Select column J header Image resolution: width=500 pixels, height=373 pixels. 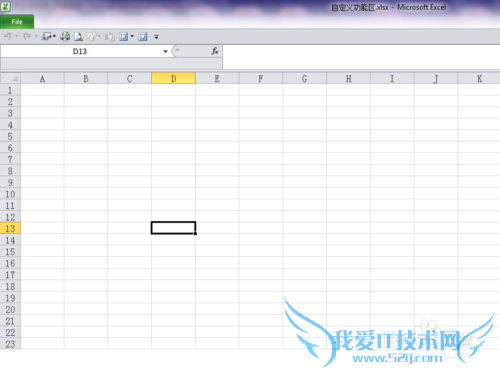(436, 79)
